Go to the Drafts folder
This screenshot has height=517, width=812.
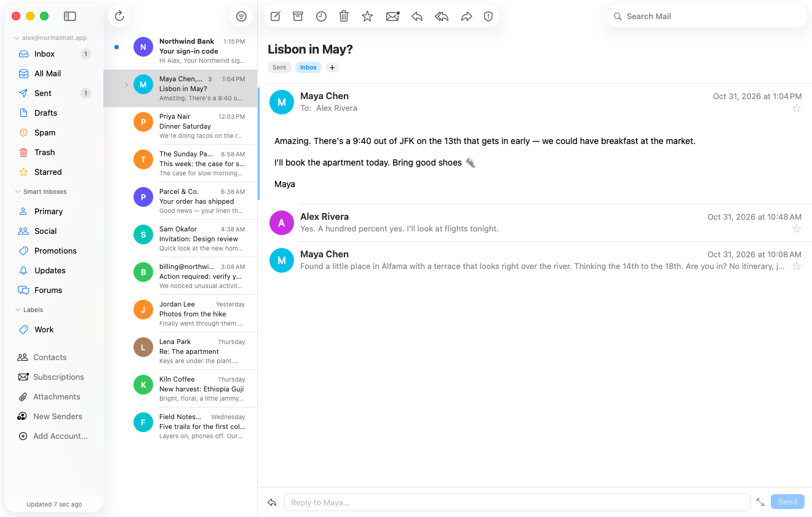coord(54,113)
